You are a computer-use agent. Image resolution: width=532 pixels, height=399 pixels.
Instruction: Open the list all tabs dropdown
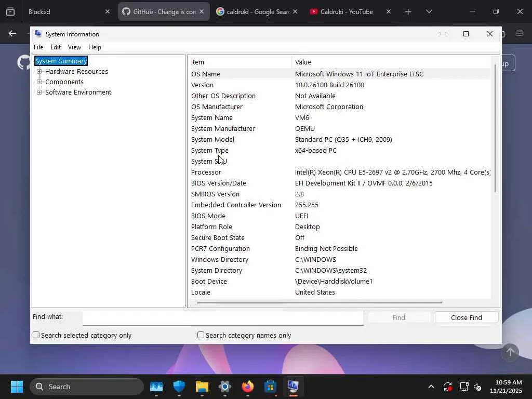429,12
